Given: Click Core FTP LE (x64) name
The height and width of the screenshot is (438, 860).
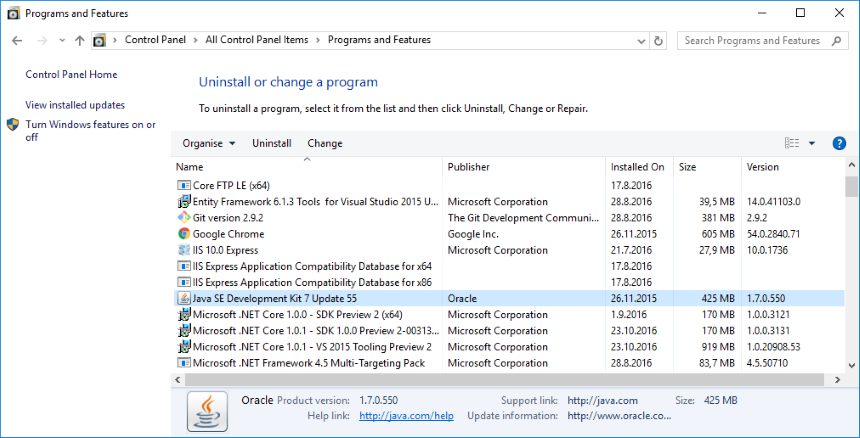Looking at the screenshot, I should coord(231,186).
